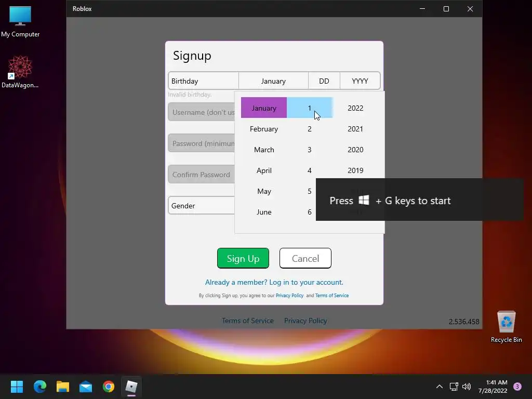532x399 pixels.
Task: Select year 2022 in the year list
Action: (355, 108)
